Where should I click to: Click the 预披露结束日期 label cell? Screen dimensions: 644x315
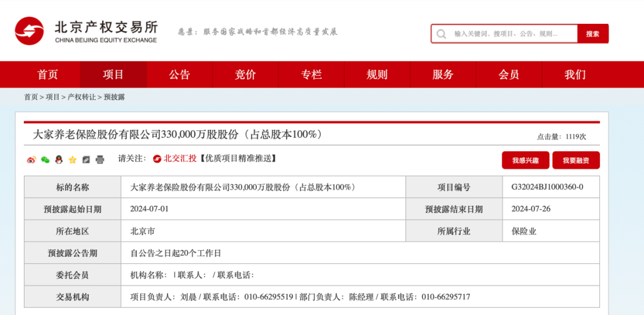(x=454, y=209)
